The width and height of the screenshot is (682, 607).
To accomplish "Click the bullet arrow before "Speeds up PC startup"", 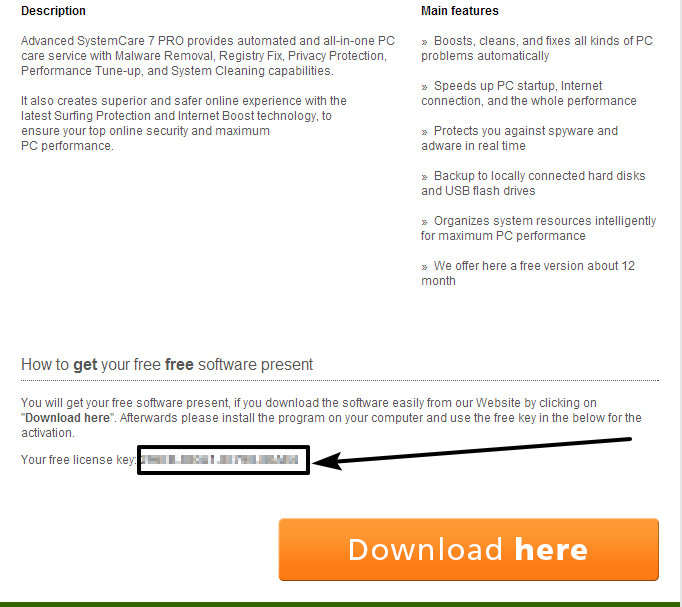I will click(x=425, y=87).
